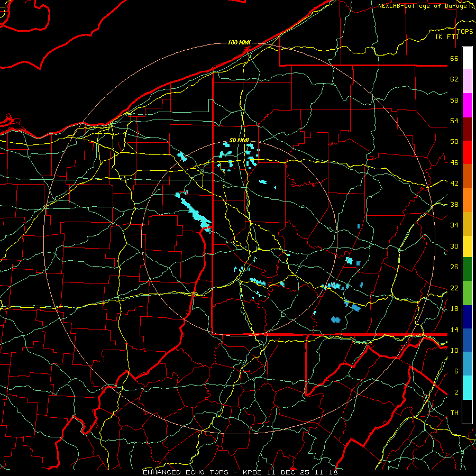The height and width of the screenshot is (476, 476).
Task: Click the dark green swatch on the color scale
Action: [x=467, y=269]
